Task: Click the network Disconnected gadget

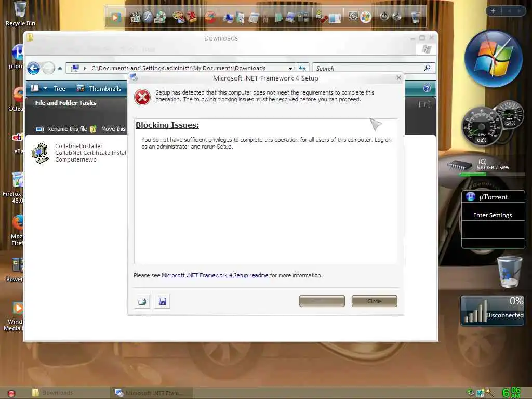Action: coord(493,311)
